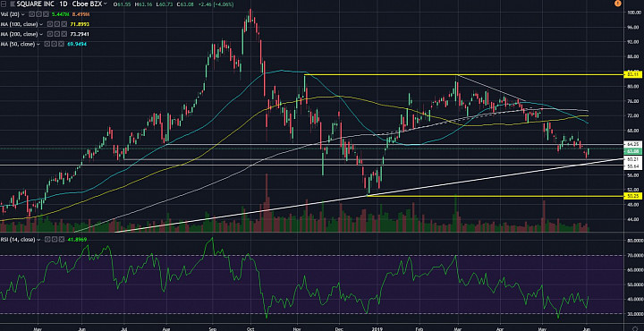Click the SQUARE INC symbol title
Viewport: 644px width, 331px height.
point(35,4)
